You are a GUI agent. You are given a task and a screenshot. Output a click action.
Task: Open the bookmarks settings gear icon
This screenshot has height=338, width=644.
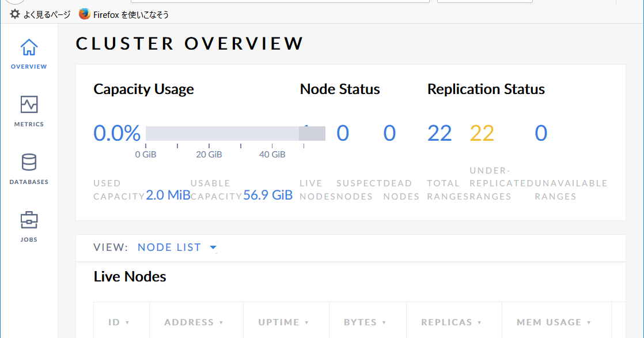pos(14,14)
